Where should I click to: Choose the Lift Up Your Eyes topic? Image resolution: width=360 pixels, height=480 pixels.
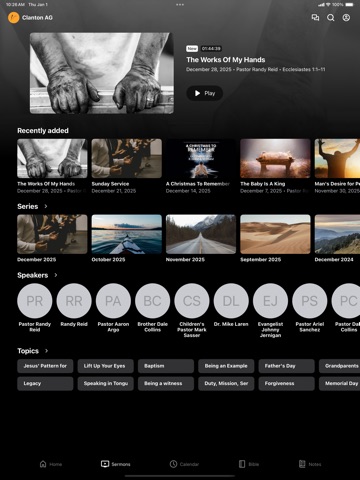pyautogui.click(x=106, y=366)
